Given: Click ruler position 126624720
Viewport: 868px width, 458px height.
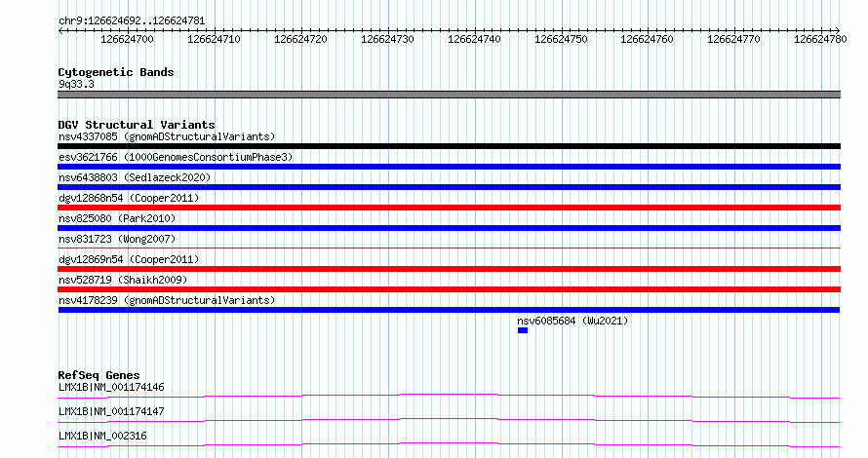Looking at the screenshot, I should click(x=300, y=39).
